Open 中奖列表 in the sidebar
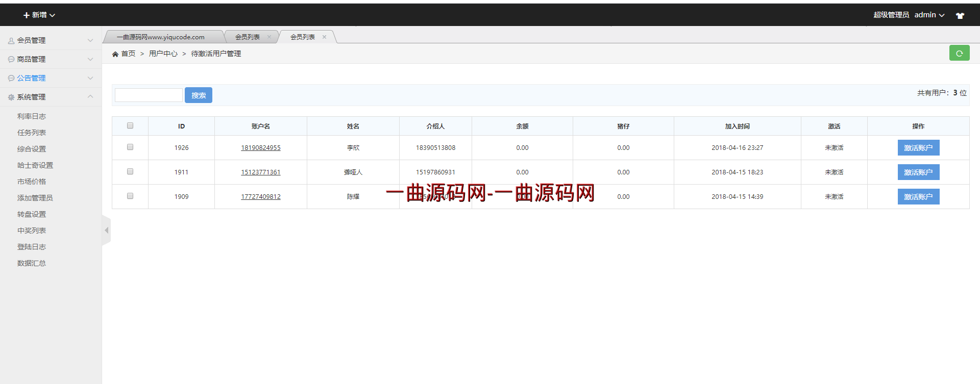The image size is (980, 384). tap(32, 231)
